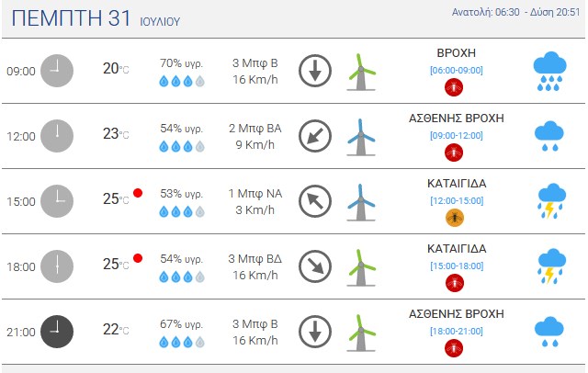Select the southeast wind arrow at 15:00

tap(315, 201)
